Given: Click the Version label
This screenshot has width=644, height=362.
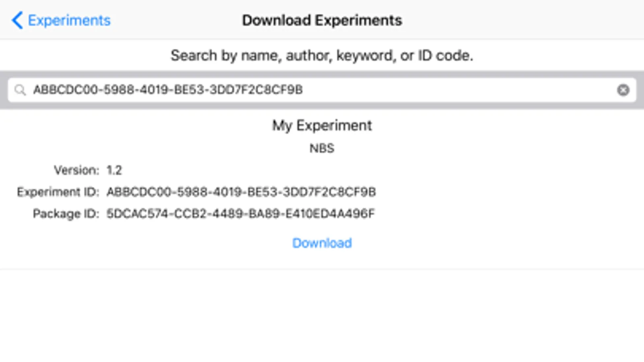Looking at the screenshot, I should (76, 170).
